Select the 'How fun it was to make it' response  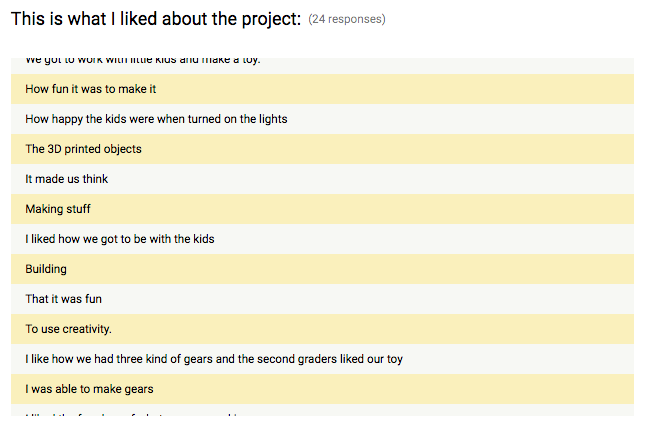click(322, 89)
